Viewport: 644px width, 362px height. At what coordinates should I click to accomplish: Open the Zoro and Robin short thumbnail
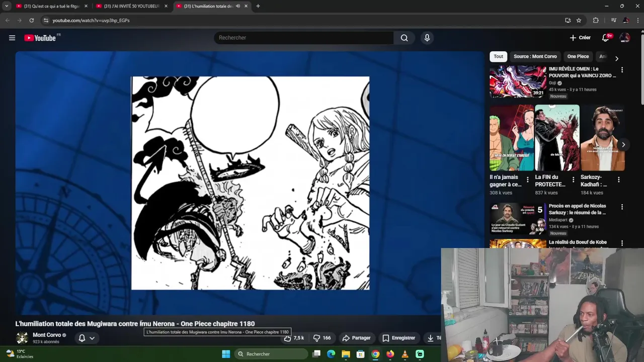click(512, 138)
